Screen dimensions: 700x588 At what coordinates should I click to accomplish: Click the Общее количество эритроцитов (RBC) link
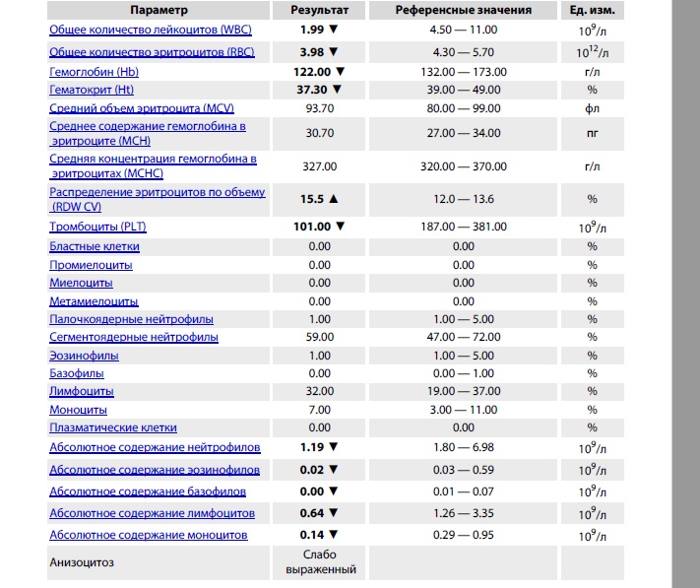pyautogui.click(x=152, y=51)
